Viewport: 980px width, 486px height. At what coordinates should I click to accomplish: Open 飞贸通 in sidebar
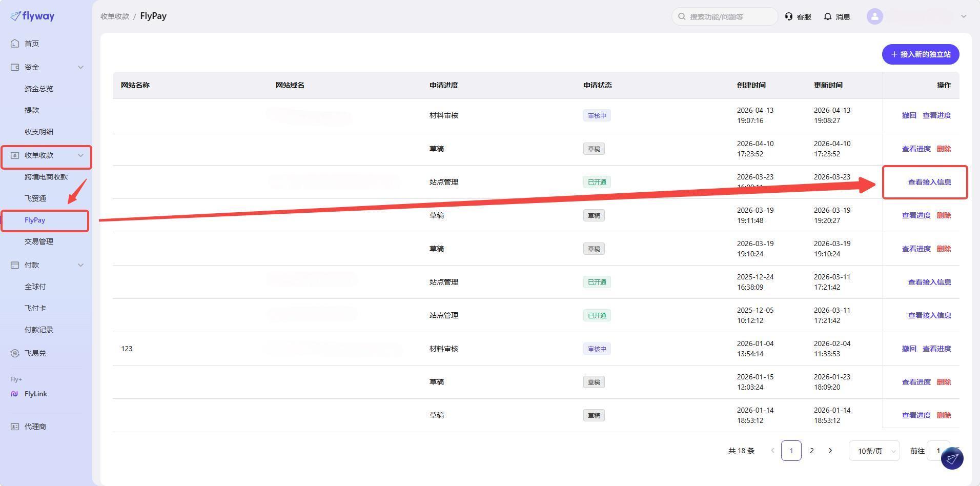[x=35, y=198]
